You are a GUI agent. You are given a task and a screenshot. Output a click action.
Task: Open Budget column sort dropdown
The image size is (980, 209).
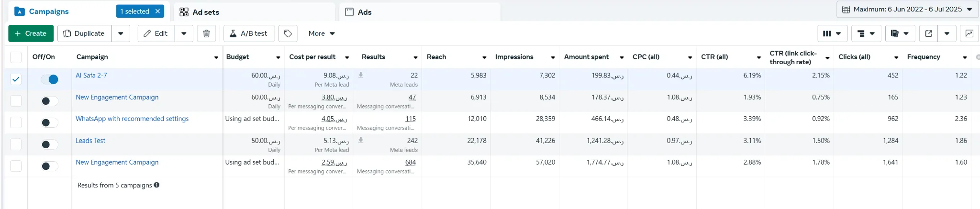278,57
